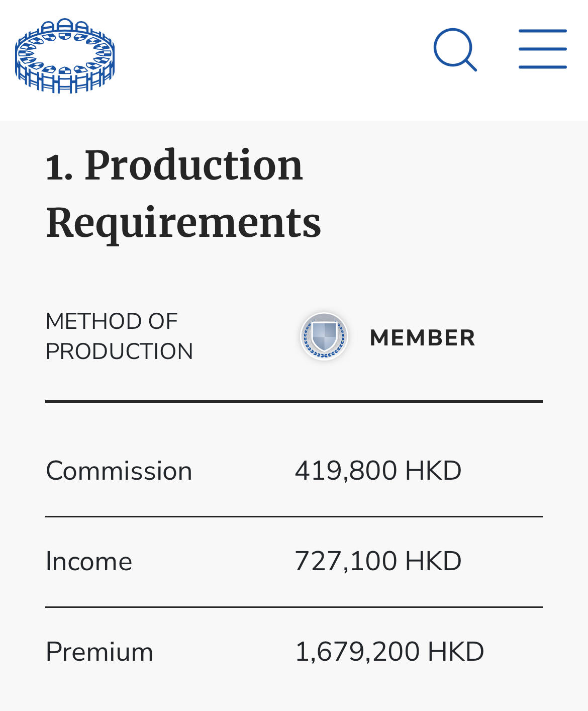Select the Commission row label
Image resolution: width=588 pixels, height=711 pixels.
pos(119,471)
